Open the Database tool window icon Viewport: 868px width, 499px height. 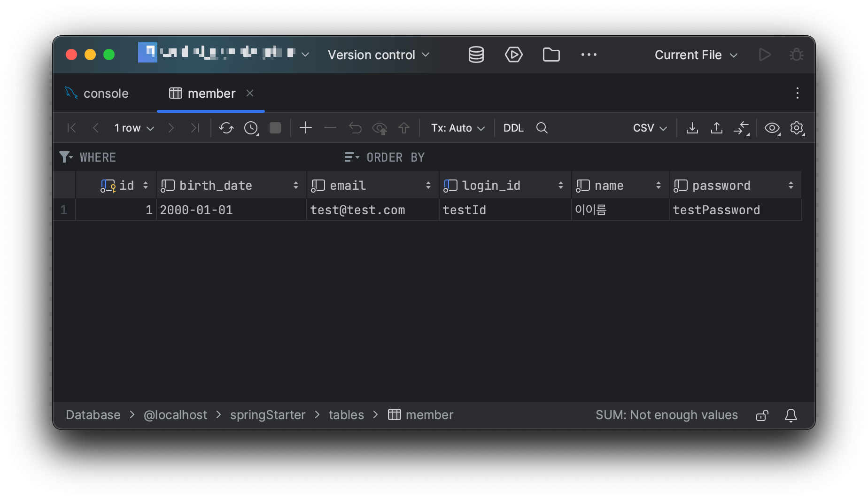476,55
